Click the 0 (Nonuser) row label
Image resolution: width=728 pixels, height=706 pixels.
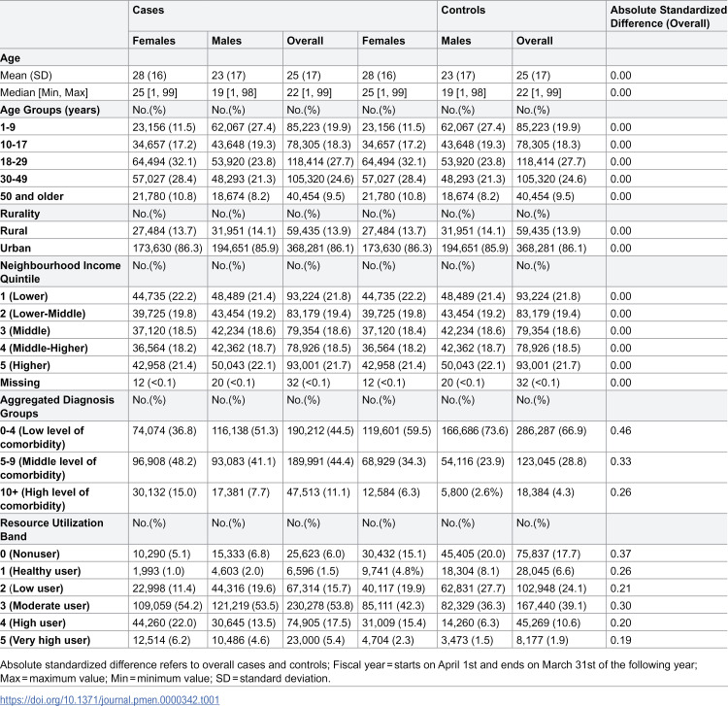tap(30, 554)
